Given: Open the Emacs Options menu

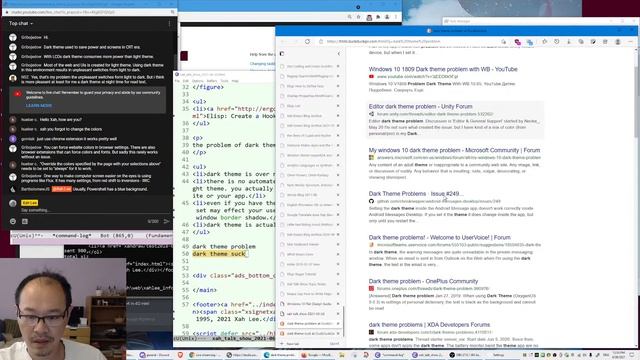Looking at the screenshot, I should [x=198, y=81].
